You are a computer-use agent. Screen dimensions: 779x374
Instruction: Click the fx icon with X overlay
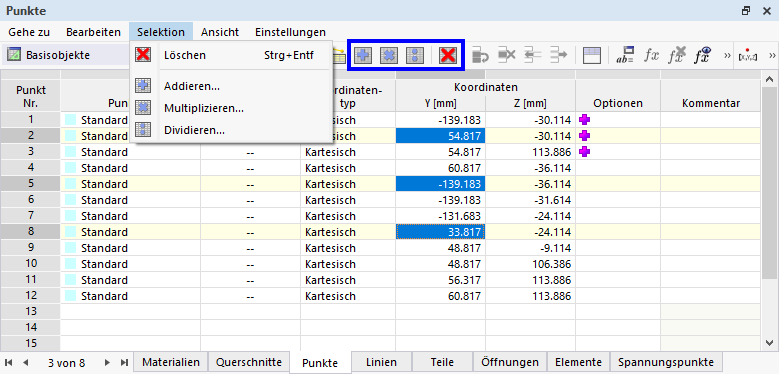677,55
